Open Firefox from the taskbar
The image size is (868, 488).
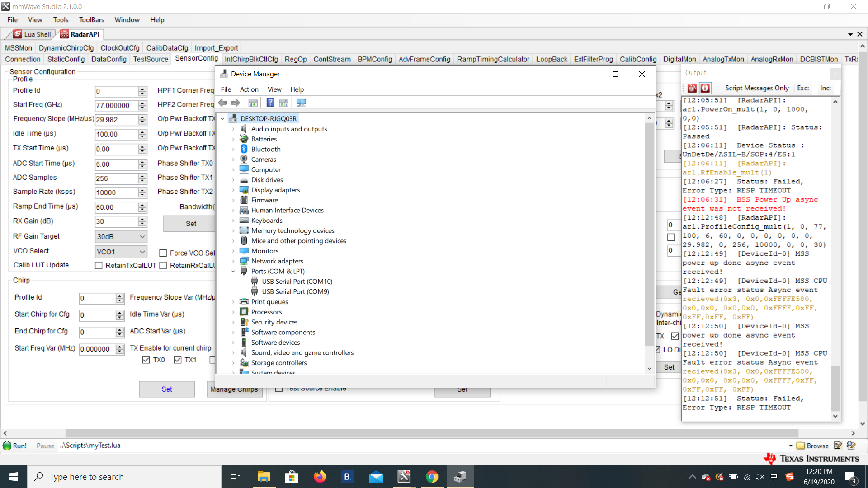click(x=320, y=477)
